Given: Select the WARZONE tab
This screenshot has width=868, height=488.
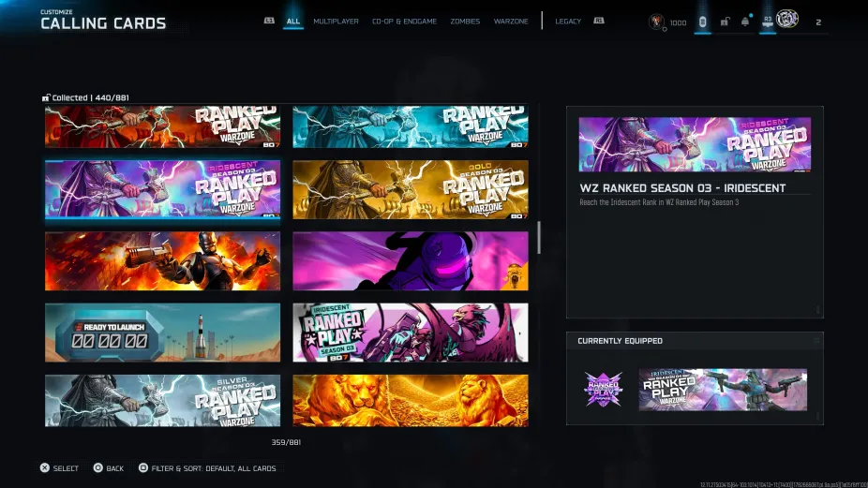Looking at the screenshot, I should (510, 22).
